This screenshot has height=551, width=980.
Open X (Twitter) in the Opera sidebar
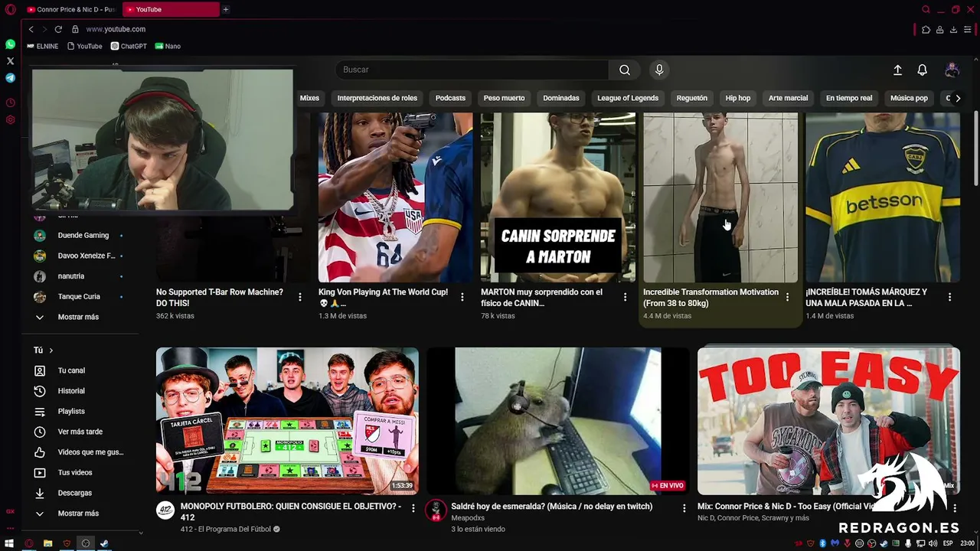pyautogui.click(x=10, y=61)
